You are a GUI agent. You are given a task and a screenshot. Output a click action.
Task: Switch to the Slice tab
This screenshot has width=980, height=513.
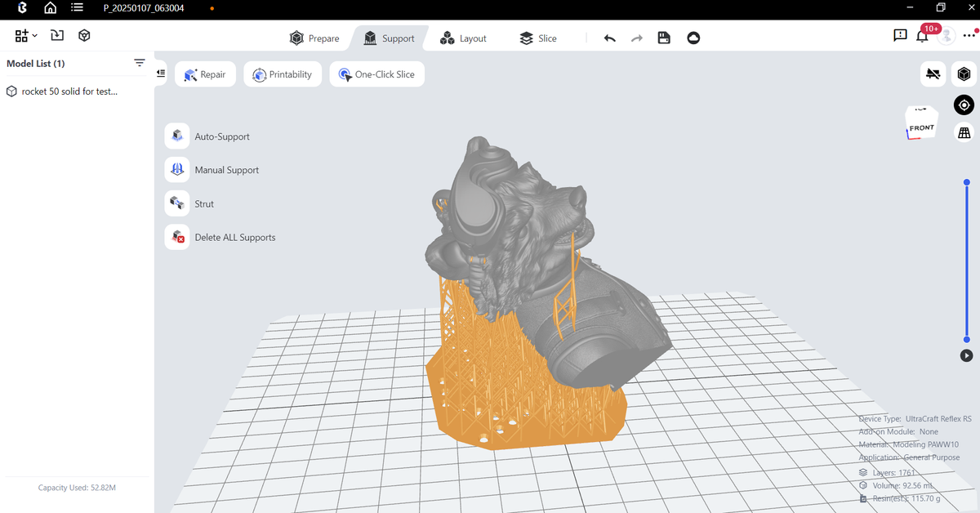pos(538,38)
